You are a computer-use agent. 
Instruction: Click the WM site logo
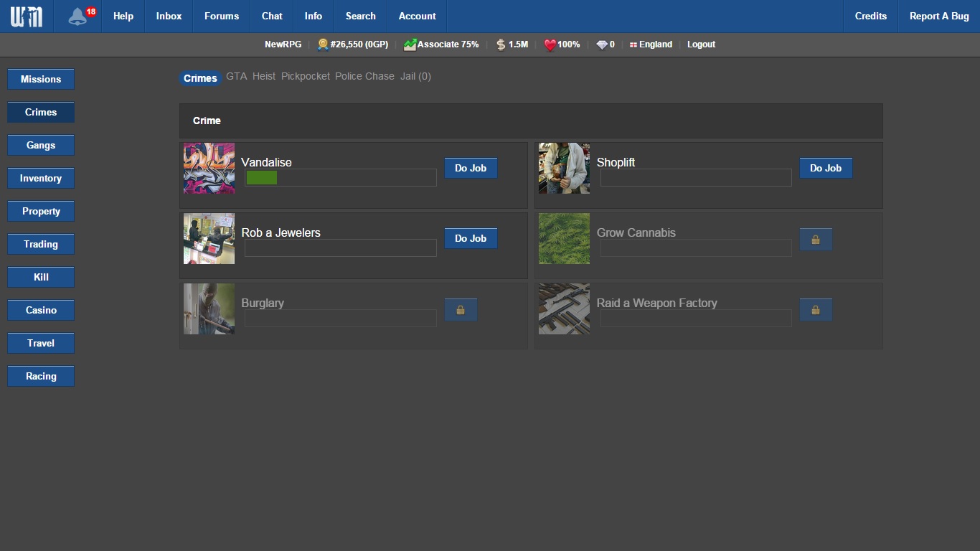point(27,16)
